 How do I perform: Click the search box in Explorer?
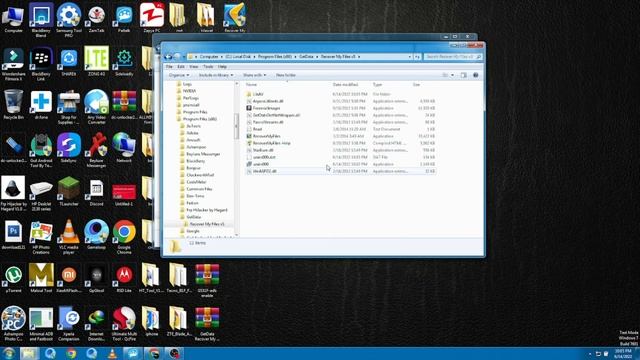[x=453, y=57]
